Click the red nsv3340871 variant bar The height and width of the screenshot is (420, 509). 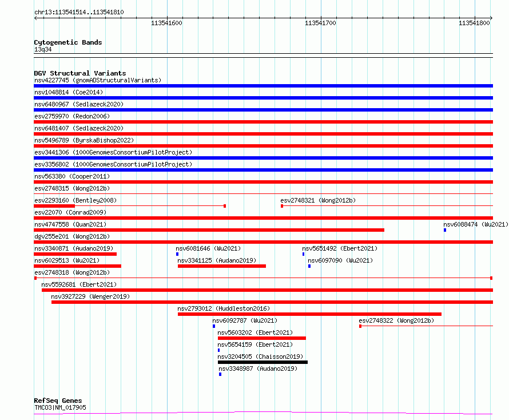[x=75, y=254]
